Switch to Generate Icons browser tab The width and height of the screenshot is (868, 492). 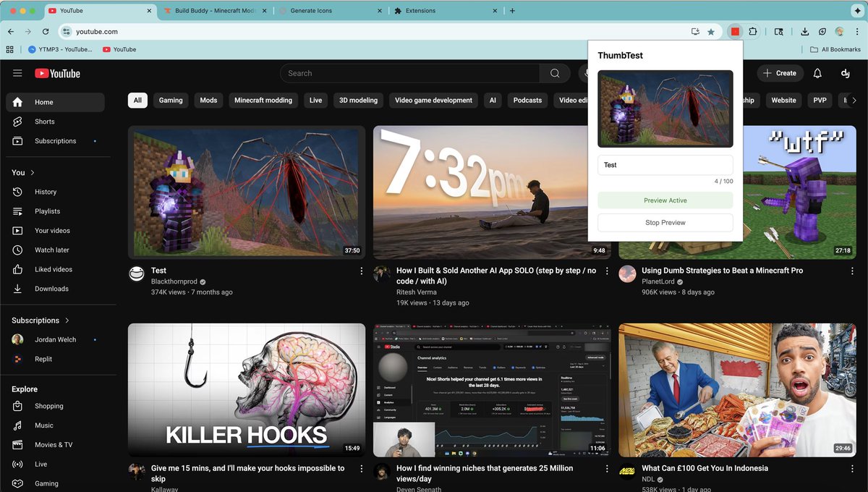(x=331, y=11)
